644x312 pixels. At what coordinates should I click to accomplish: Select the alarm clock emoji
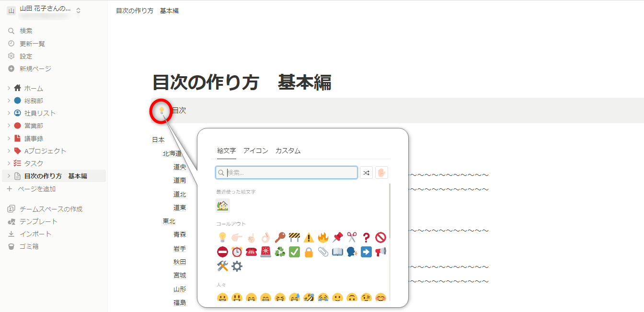237,252
